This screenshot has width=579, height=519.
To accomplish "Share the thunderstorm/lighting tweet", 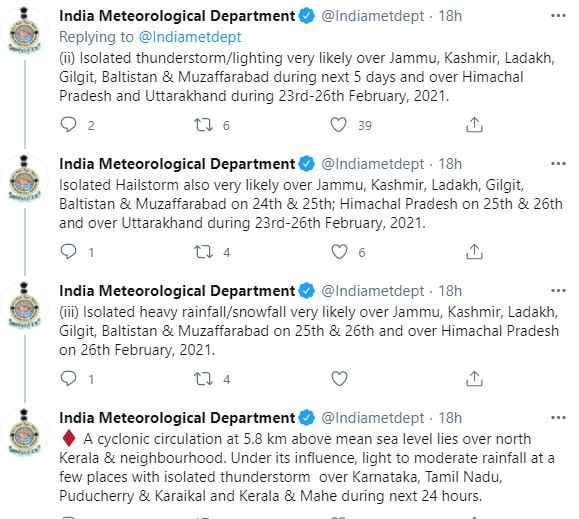I will (x=474, y=124).
